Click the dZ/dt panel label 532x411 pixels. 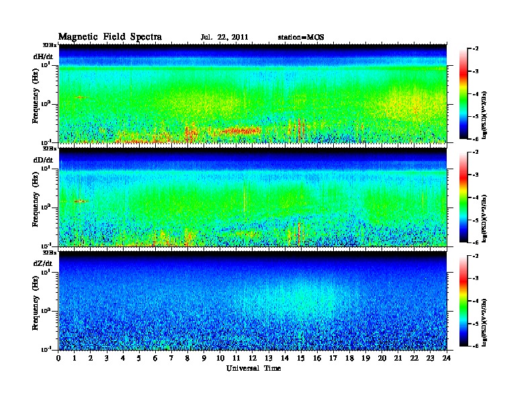43,263
